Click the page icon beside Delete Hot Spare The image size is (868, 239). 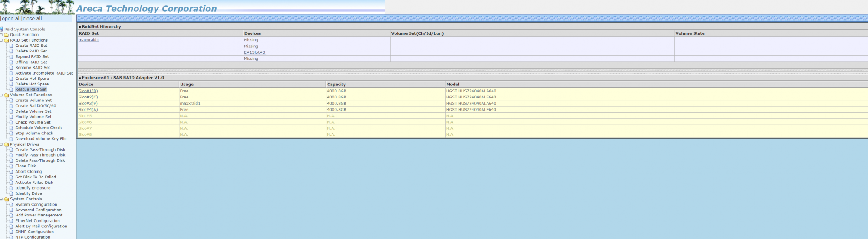(x=11, y=84)
